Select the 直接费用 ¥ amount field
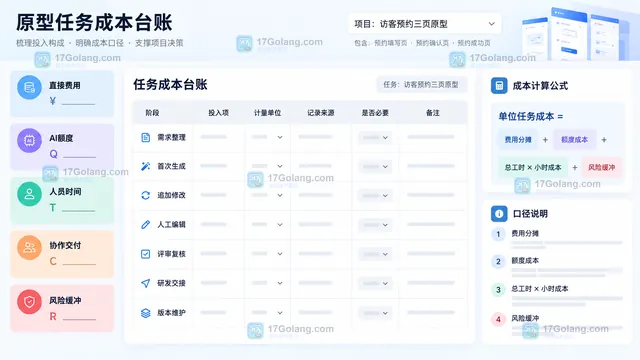Viewport: 640px width, 360px height. click(x=78, y=101)
